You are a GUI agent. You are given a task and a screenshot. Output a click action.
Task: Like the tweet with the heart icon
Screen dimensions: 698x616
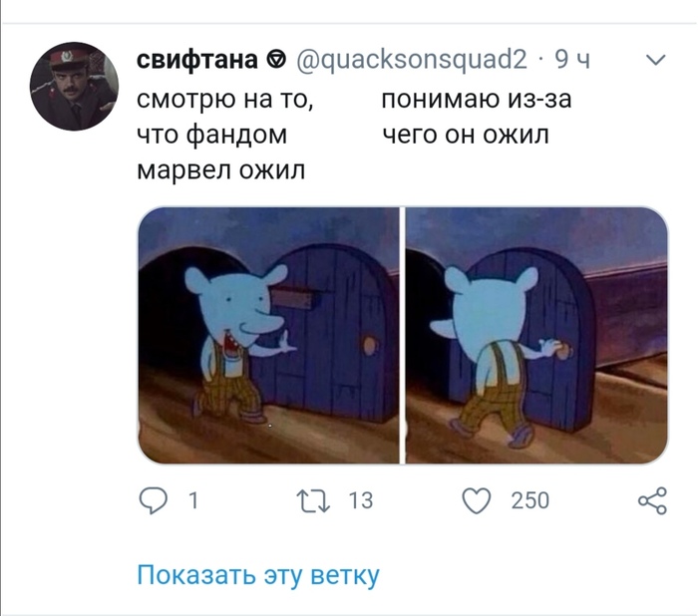(477, 500)
